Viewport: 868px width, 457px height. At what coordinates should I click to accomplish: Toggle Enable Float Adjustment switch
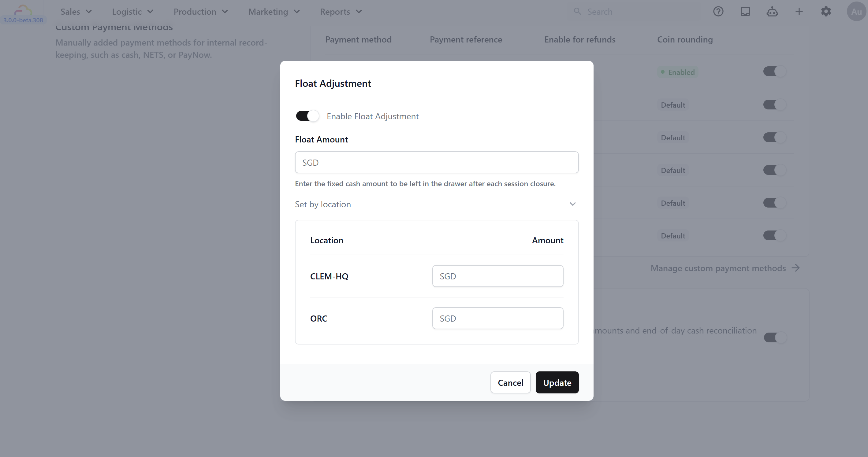307,116
